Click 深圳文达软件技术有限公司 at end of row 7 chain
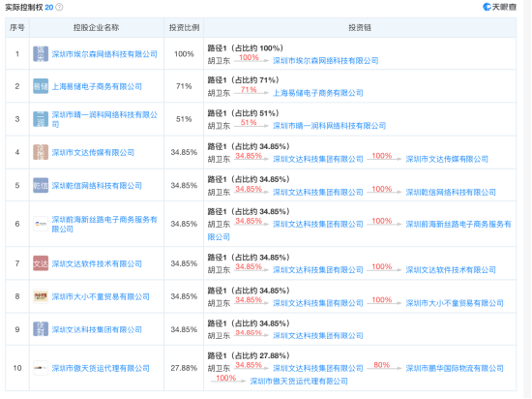 pos(451,270)
